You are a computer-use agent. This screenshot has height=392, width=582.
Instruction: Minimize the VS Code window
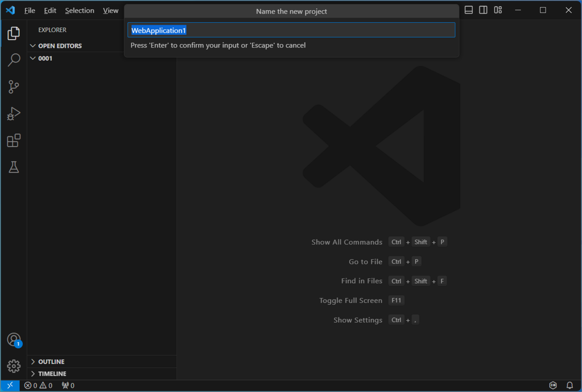coord(517,10)
